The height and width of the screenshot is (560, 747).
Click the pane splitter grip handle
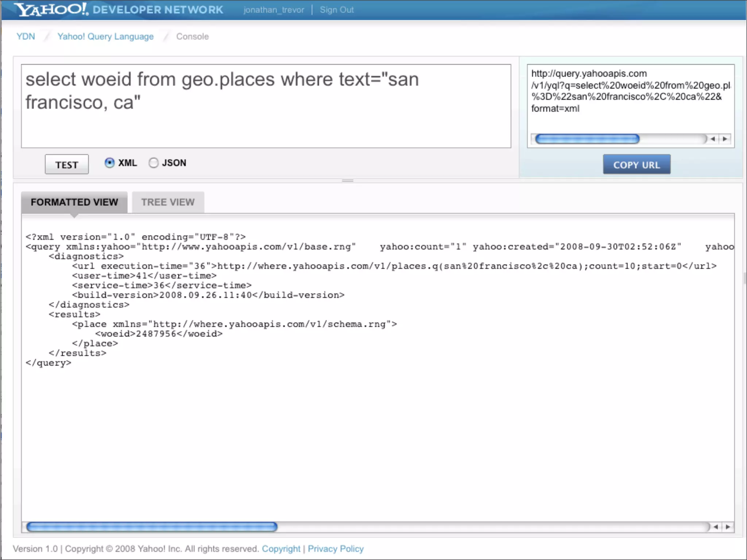tap(348, 180)
